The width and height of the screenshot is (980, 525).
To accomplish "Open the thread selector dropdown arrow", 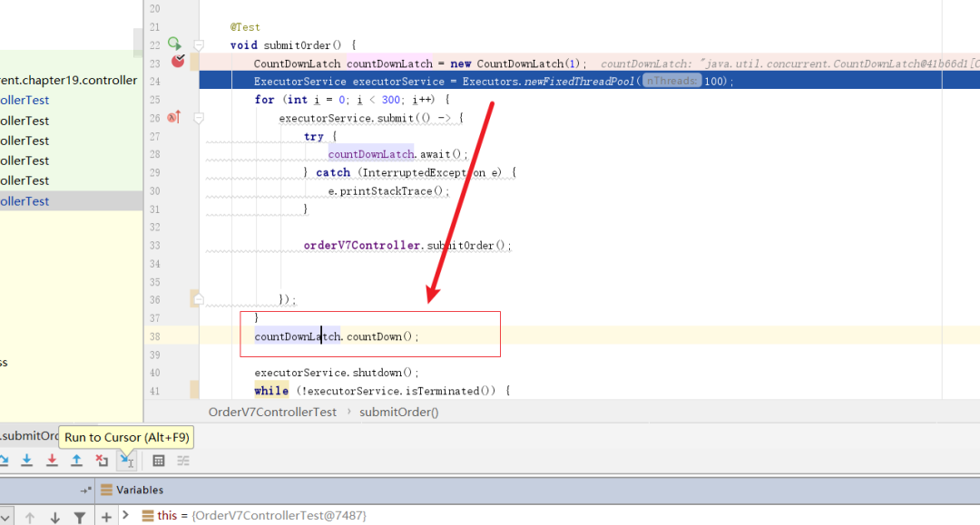I will point(5,518).
